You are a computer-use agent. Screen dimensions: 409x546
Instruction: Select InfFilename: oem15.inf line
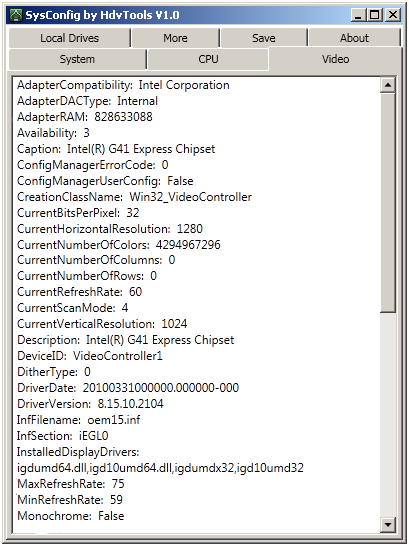[x=79, y=420]
